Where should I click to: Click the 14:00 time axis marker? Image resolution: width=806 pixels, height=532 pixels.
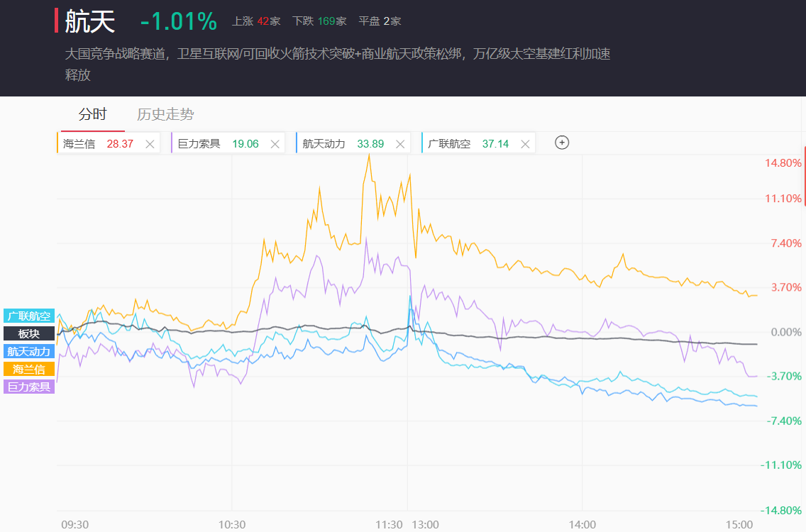click(582, 524)
